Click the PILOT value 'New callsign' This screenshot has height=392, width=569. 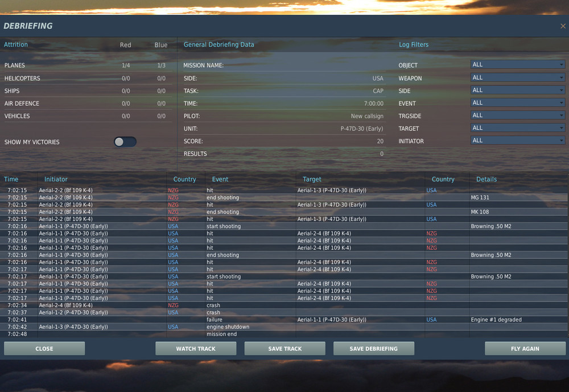tap(367, 116)
